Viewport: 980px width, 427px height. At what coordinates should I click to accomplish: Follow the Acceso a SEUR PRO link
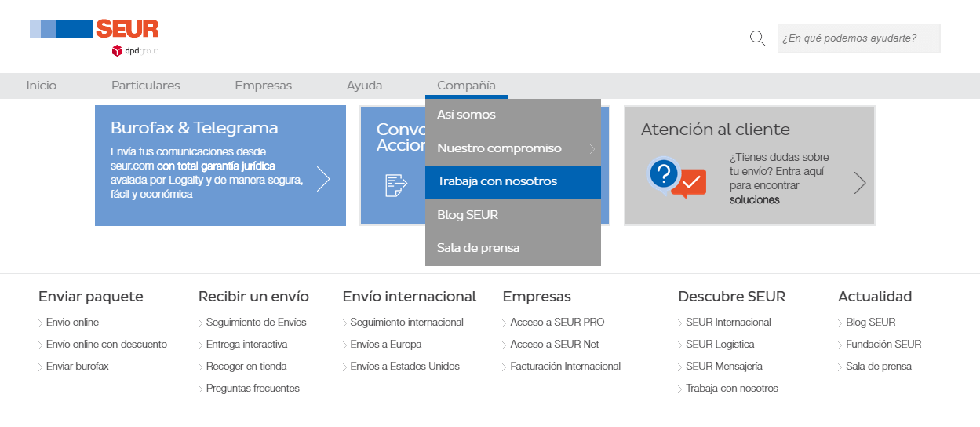coord(557,323)
